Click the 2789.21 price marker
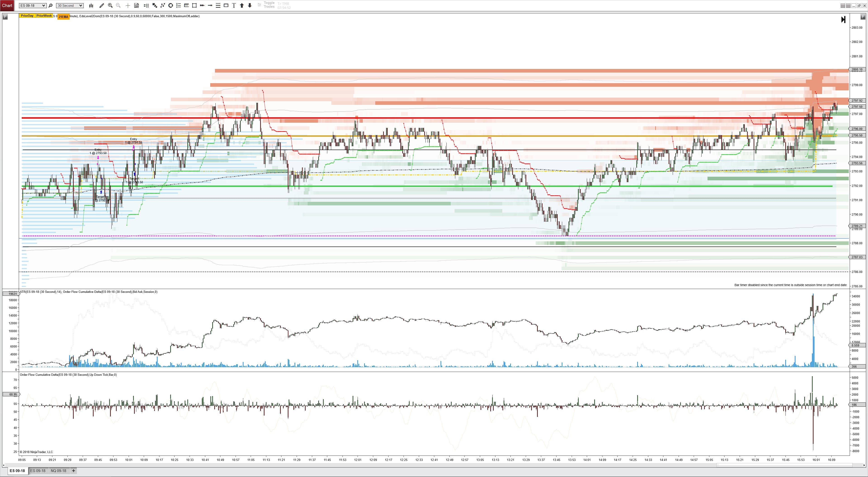868x477 pixels. 857,226
